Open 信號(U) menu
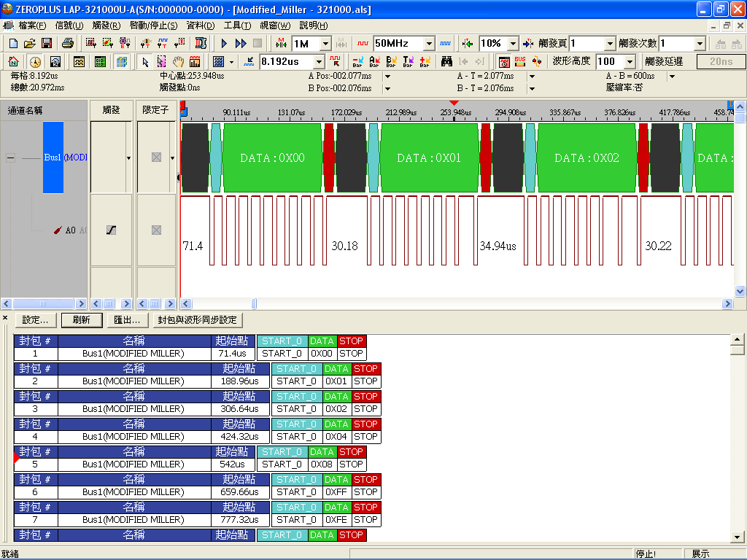747x560 pixels. [x=69, y=26]
